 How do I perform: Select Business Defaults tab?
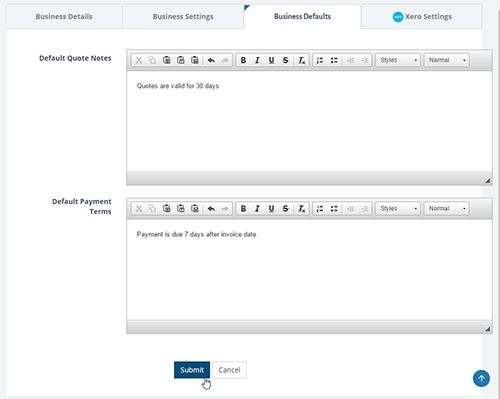click(302, 17)
